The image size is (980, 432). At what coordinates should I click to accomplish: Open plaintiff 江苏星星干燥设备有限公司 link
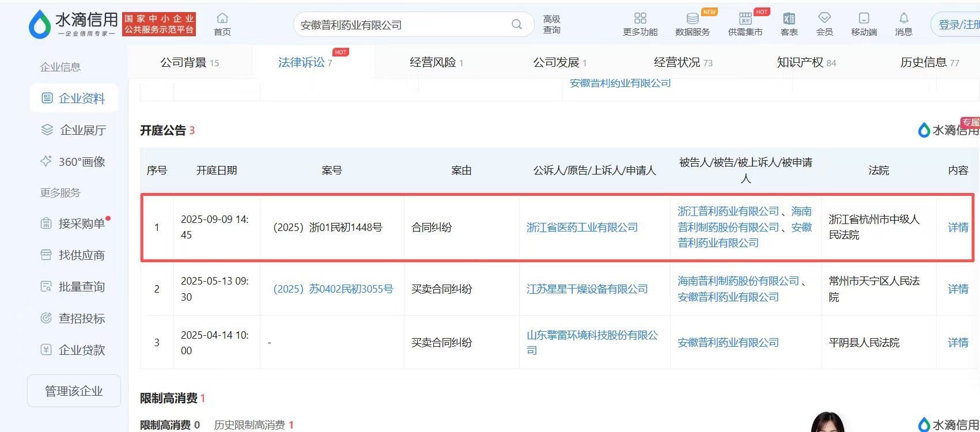[587, 289]
